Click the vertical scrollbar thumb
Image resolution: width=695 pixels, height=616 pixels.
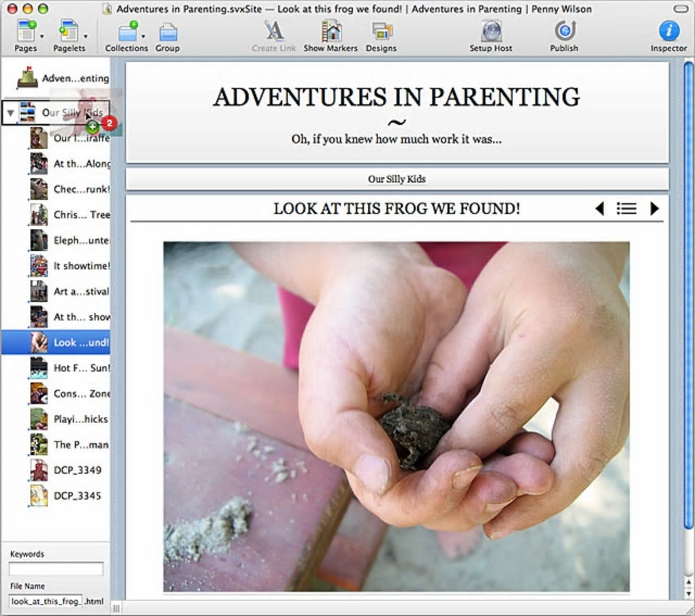(x=688, y=296)
